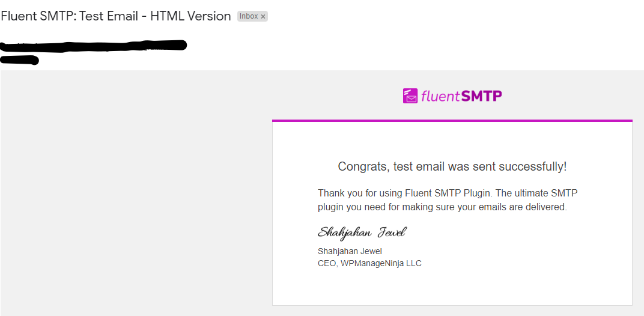Click the bold "SMTP" word in the logo

482,96
